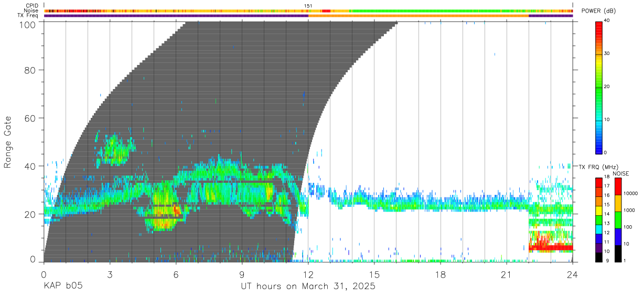Click UT hour tick 18 on time axis
Screen dimensions: 644x297
coord(441,275)
